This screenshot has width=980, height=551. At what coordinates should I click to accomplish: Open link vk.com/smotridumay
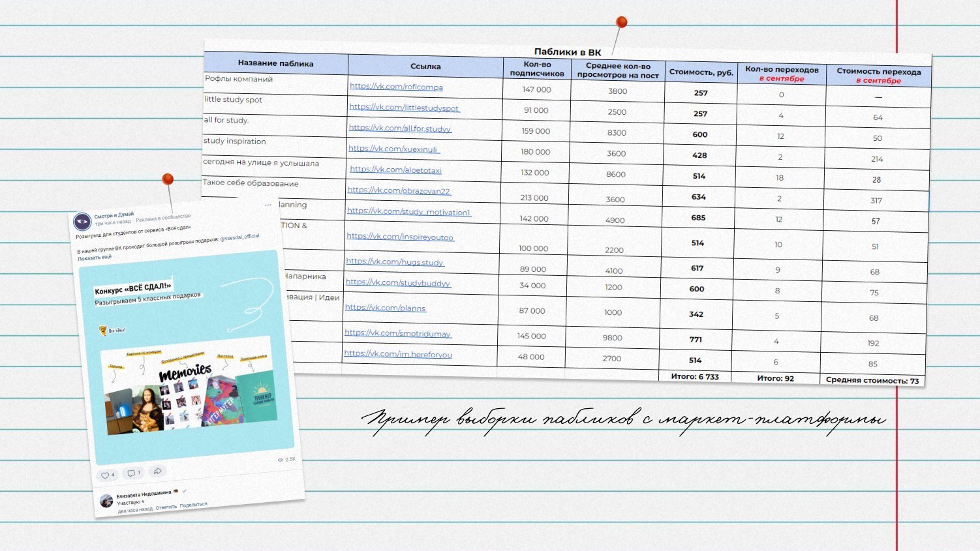click(x=398, y=333)
